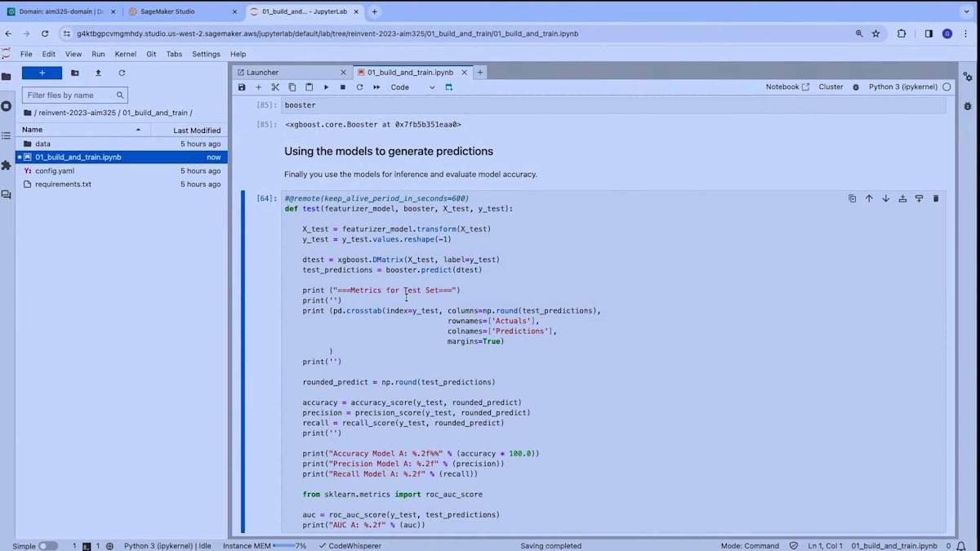Image resolution: width=980 pixels, height=551 pixels.
Task: Click the Cluster button
Action: coord(831,87)
